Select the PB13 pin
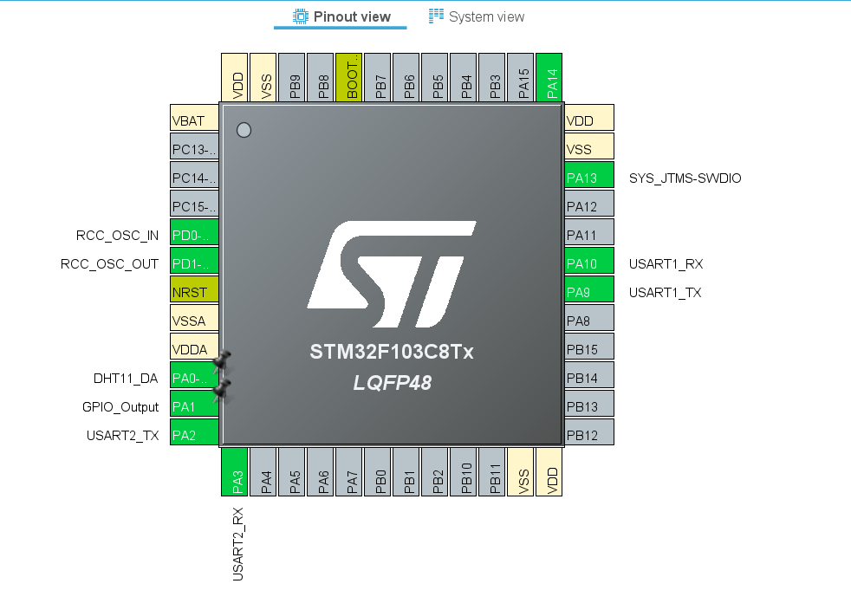Viewport: 851px width, 616px height. [589, 404]
